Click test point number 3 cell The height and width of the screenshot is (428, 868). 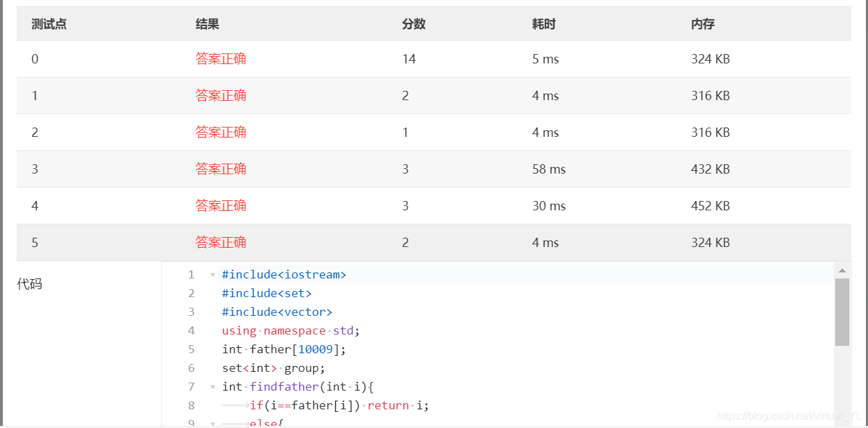coord(35,169)
